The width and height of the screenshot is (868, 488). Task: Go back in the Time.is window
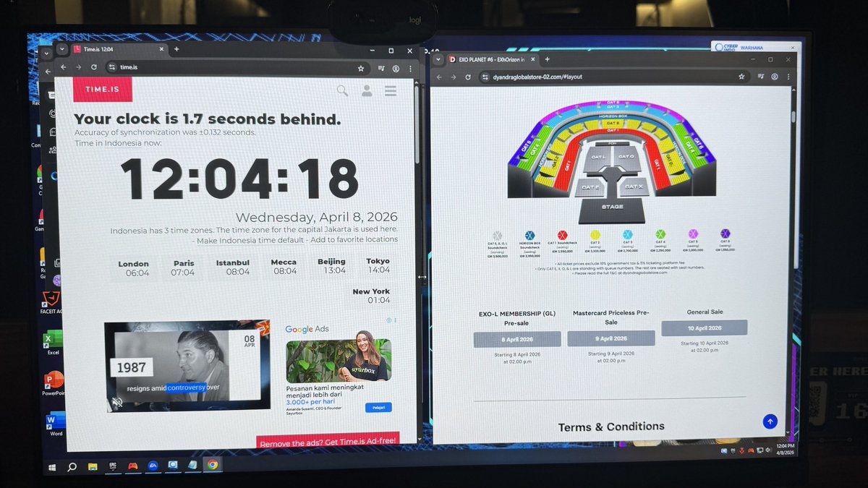pos(63,67)
